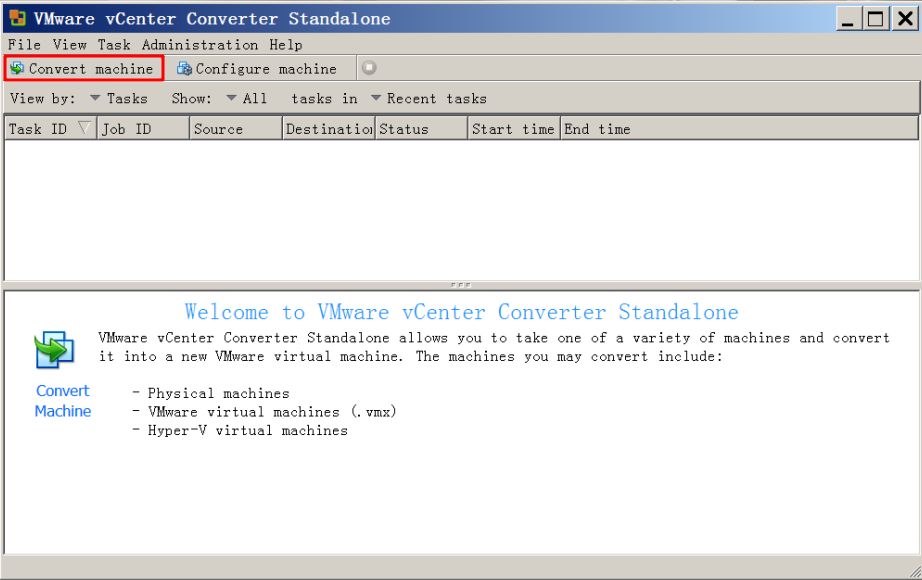Click the window resize grip corner

[x=914, y=571]
